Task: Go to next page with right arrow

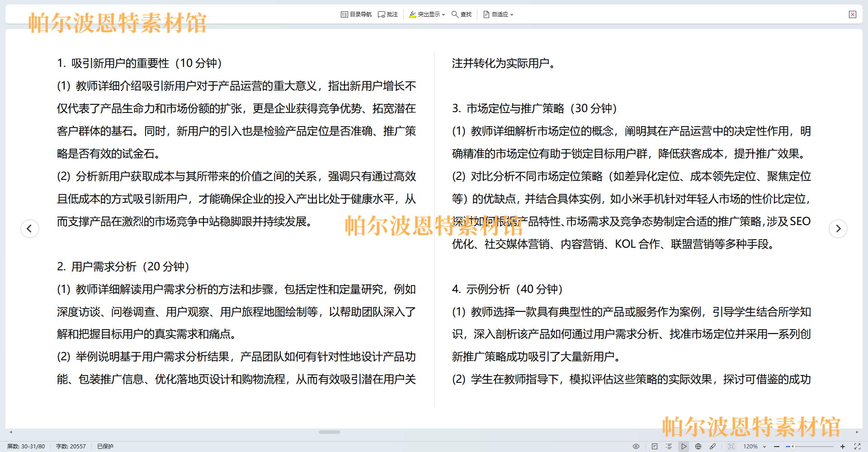Action: coord(838,228)
